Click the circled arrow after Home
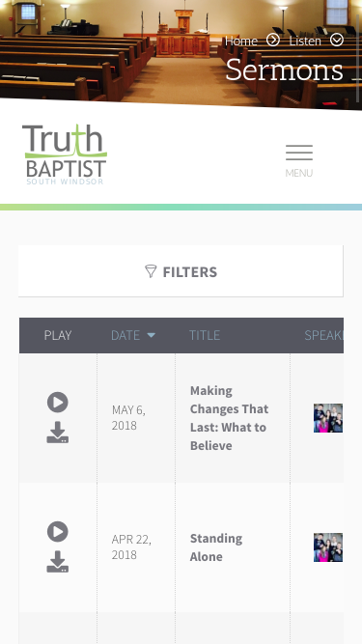362x644 pixels. [273, 40]
